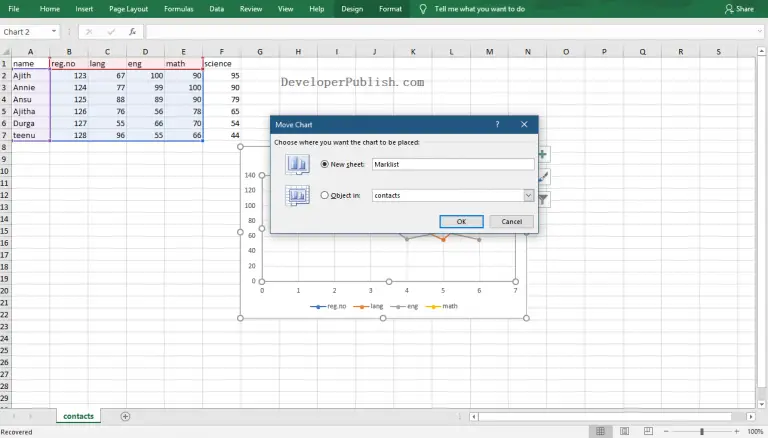Click the Chart Filters funnel icon
The image size is (768, 438).
[x=543, y=199]
